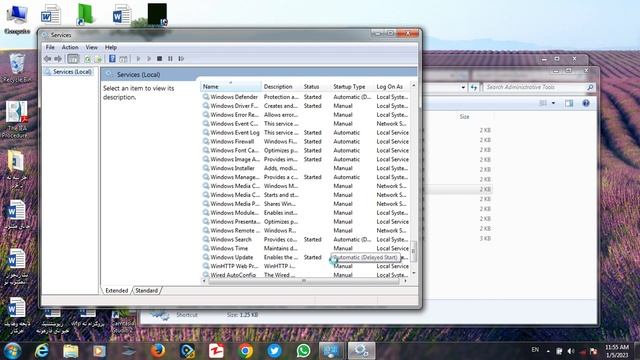Switch to the Extended tab

pos(117,291)
